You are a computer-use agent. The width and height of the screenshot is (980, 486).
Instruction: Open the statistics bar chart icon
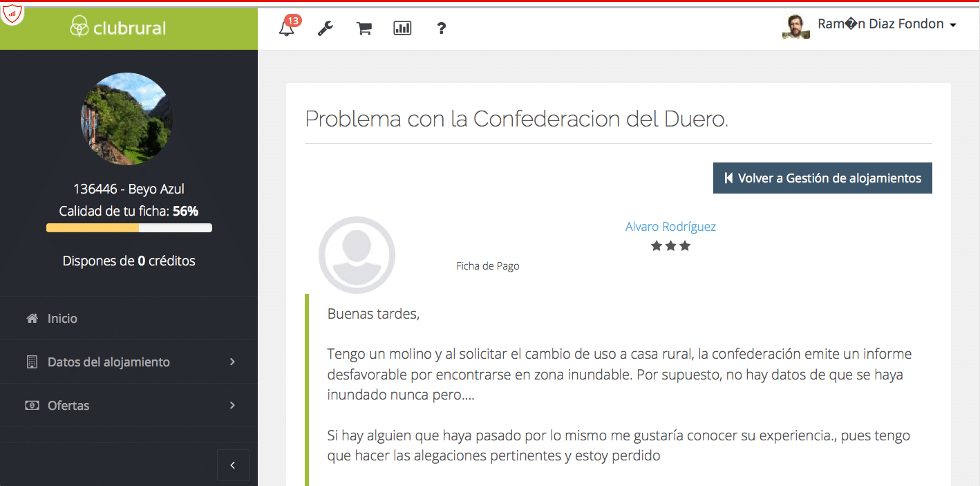pos(402,28)
